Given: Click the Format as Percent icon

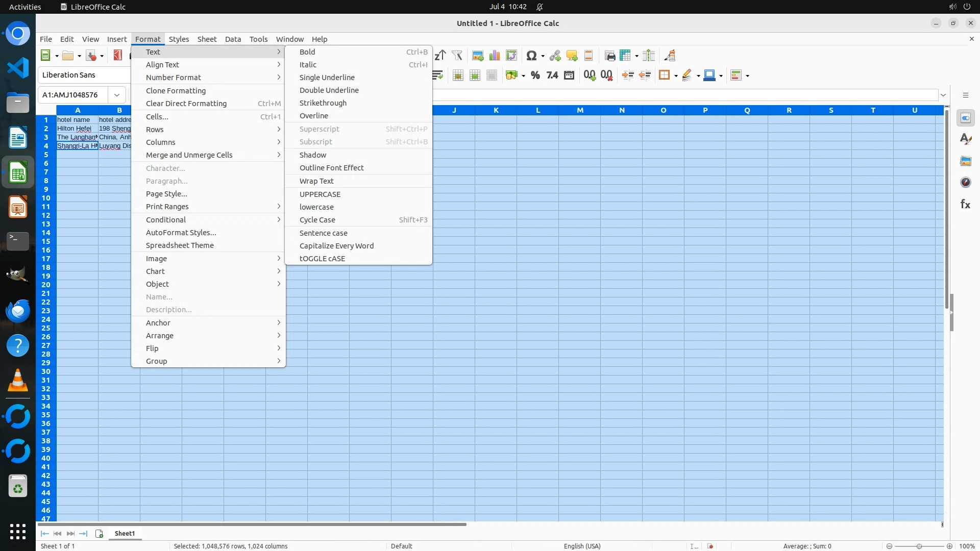Looking at the screenshot, I should [x=535, y=76].
